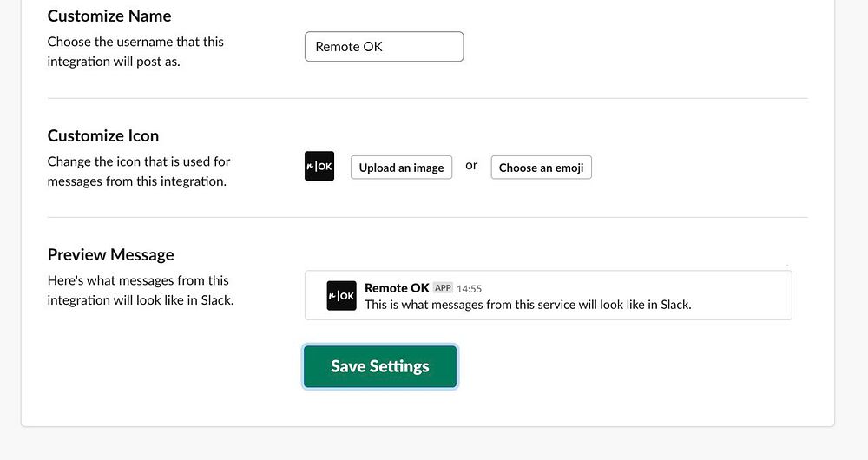Click the 14:55 timestamp in the preview
This screenshot has height=460, width=868.
coord(469,289)
